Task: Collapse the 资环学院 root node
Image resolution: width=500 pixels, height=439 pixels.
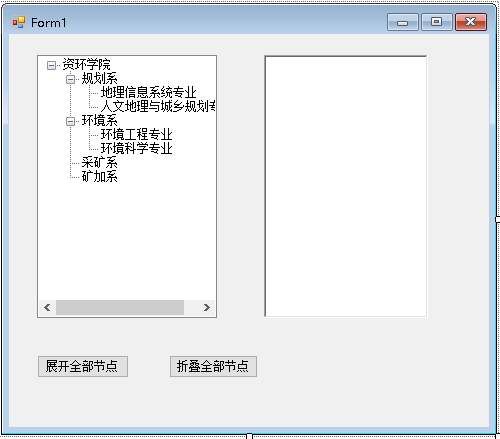Action: (x=51, y=65)
